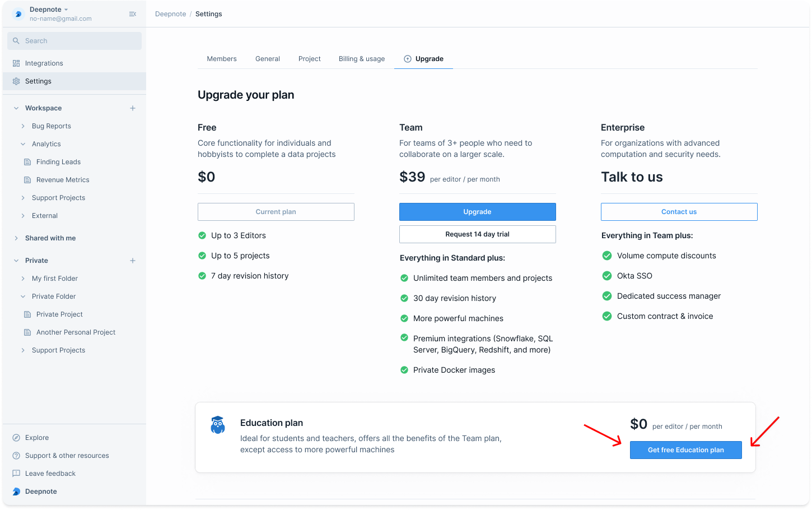Expand the Shared with me section

16,238
